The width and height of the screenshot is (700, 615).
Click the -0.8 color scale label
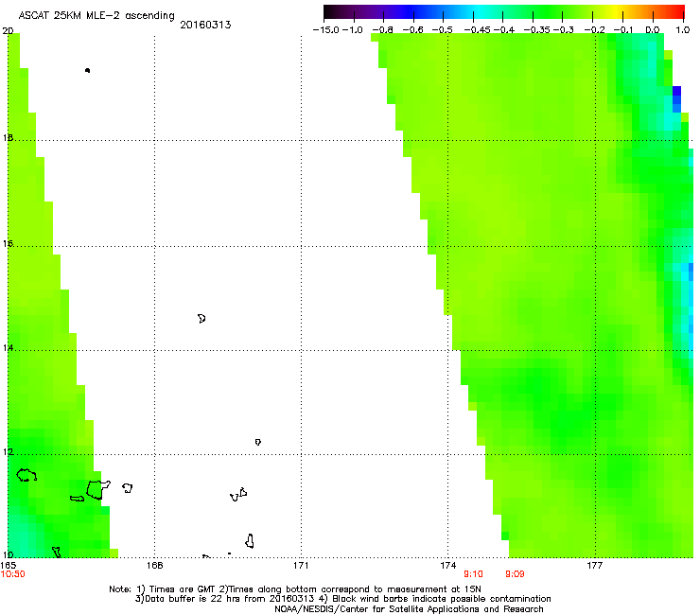tap(382, 30)
